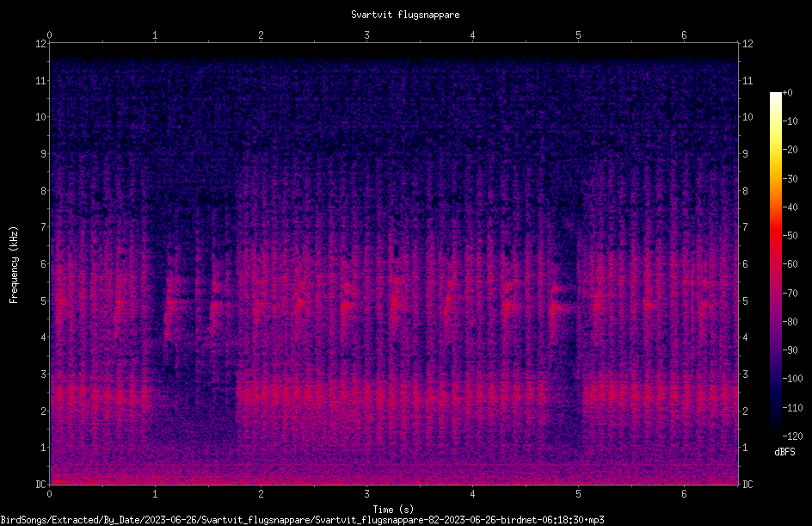Click the '9' tick on the left frequency axis
Viewport: 812px width, 526px height.
pyautogui.click(x=44, y=154)
